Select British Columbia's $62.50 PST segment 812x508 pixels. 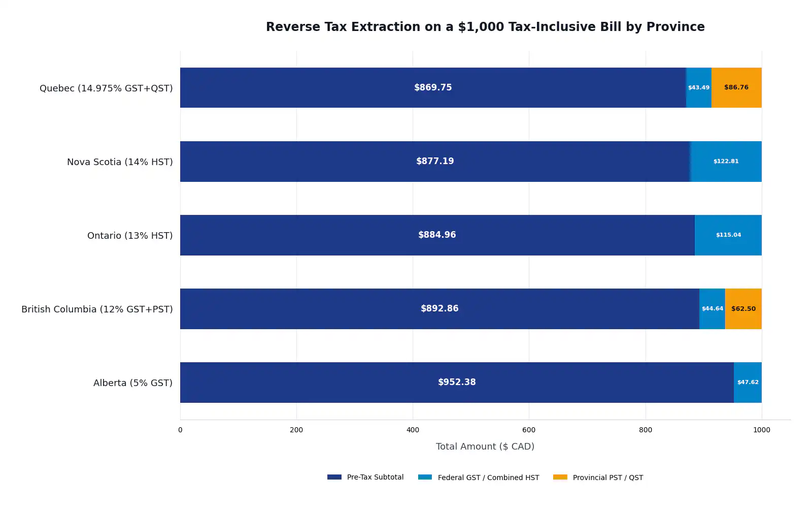(743, 308)
